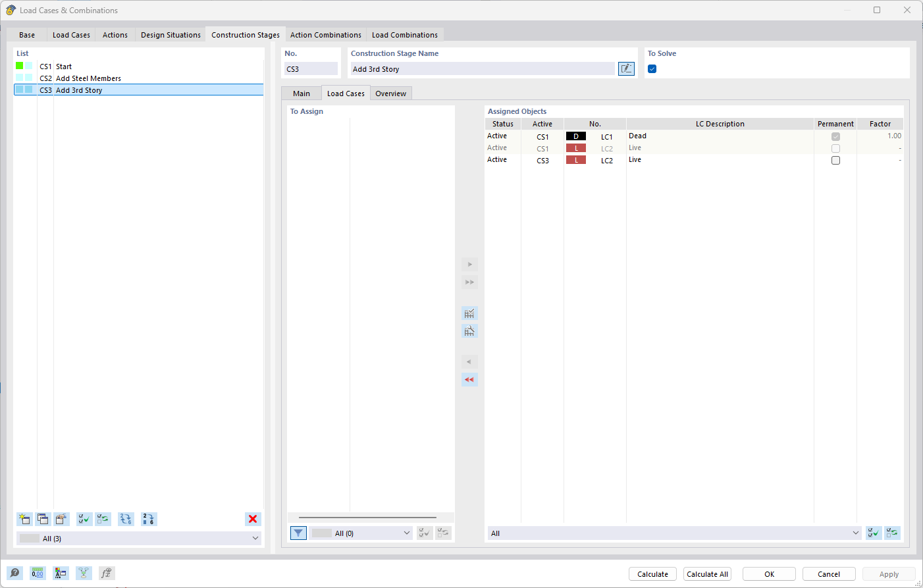Select all construction stages via checkmark icon
The height and width of the screenshot is (588, 923).
(x=84, y=519)
